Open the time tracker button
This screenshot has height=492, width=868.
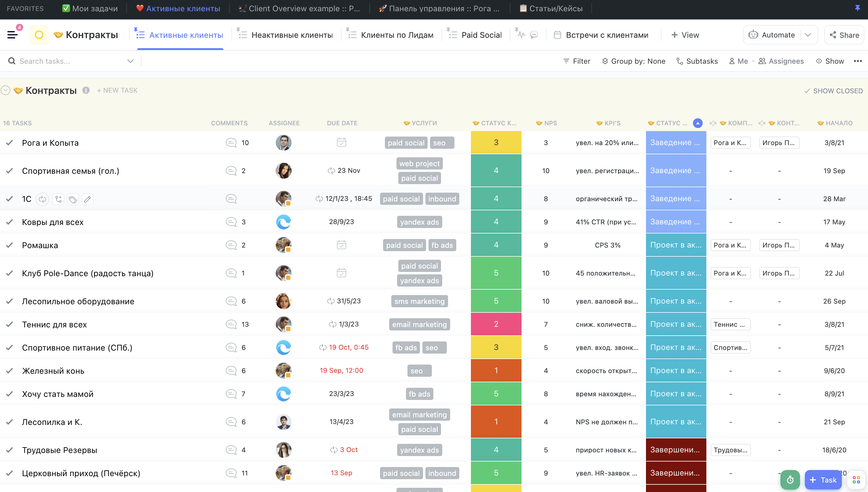tap(790, 480)
